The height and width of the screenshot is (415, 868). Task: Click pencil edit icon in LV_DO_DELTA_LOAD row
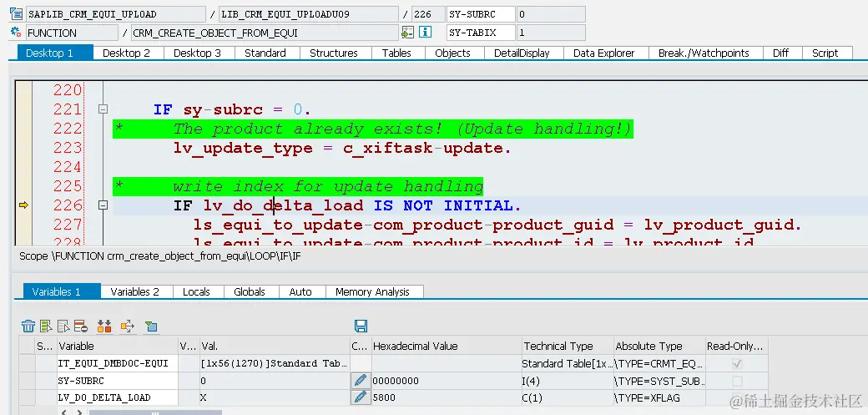[361, 397]
